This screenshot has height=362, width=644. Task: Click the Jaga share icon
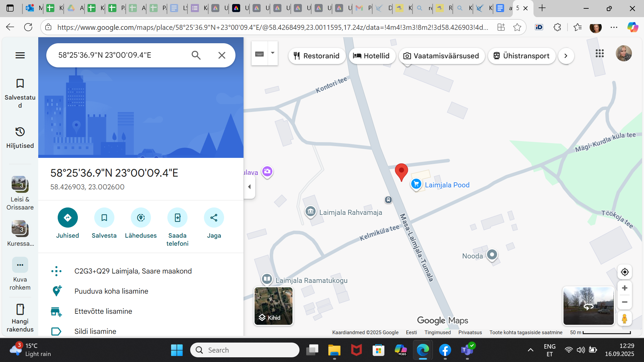pyautogui.click(x=214, y=218)
